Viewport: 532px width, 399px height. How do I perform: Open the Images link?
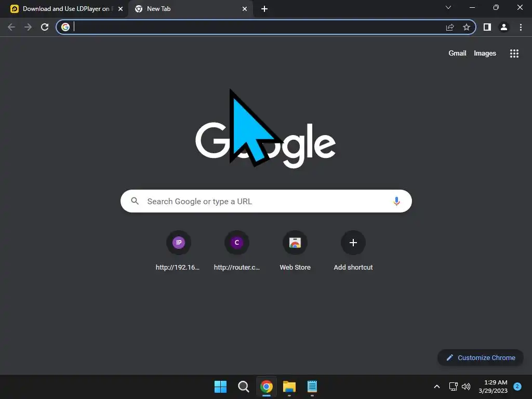(485, 54)
